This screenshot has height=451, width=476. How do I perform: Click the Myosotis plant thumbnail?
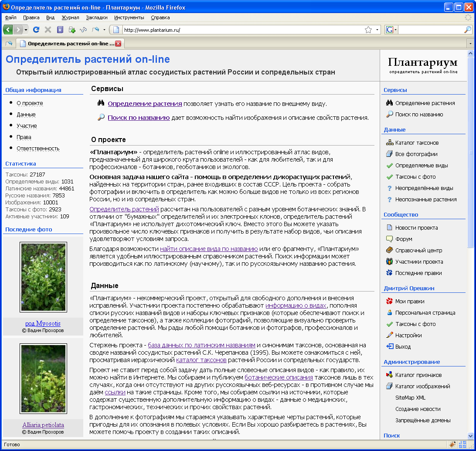point(43,277)
